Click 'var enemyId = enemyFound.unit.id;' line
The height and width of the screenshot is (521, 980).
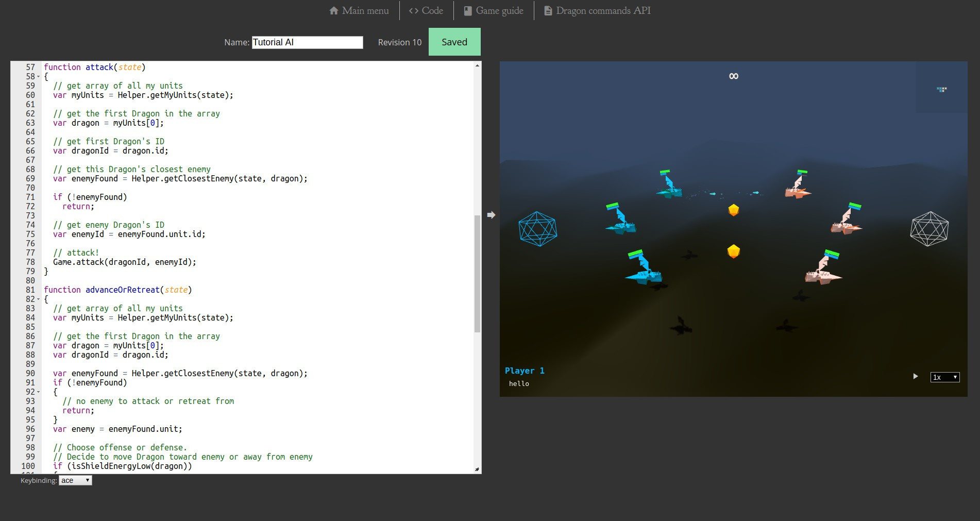129,234
